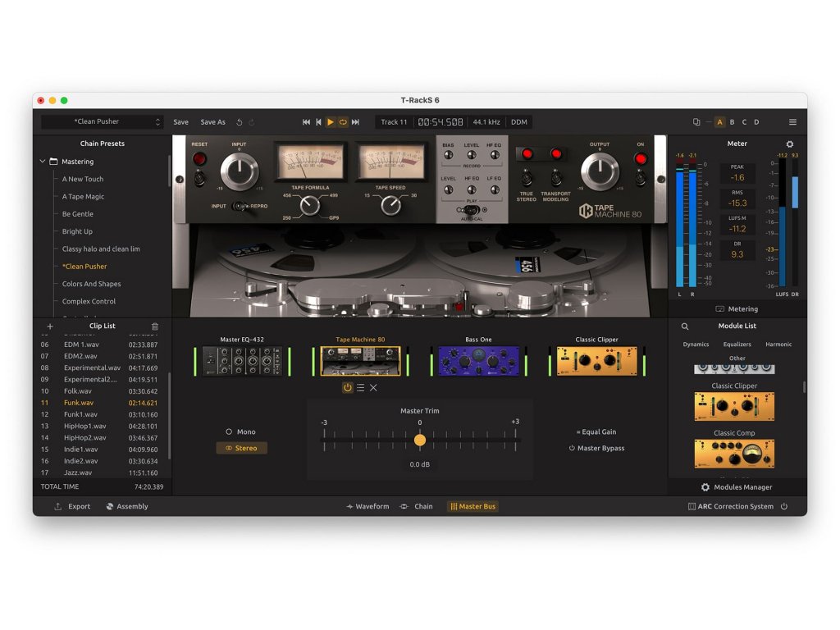Image resolution: width=840 pixels, height=630 pixels.
Task: Collapse the Mastering folder
Action: click(x=43, y=162)
